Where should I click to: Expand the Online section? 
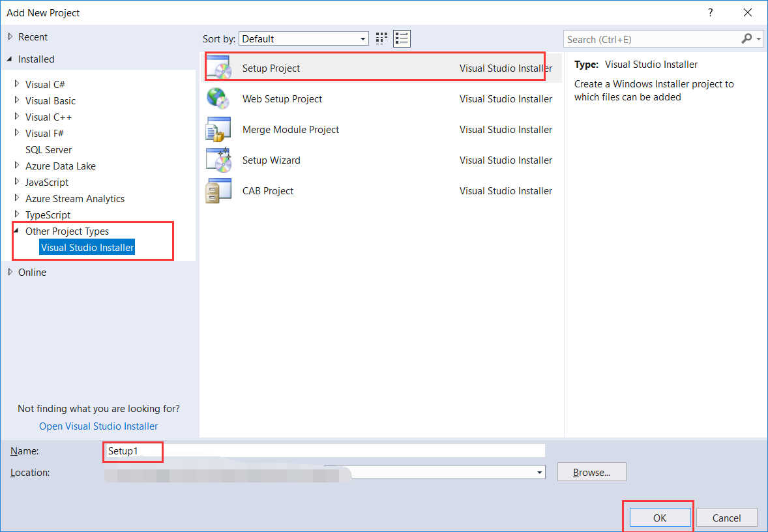click(x=10, y=272)
